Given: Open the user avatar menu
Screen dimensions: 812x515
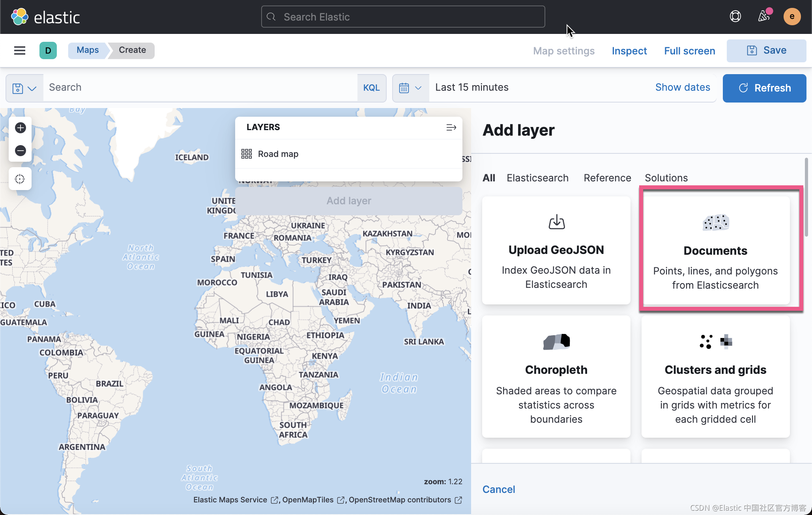Looking at the screenshot, I should point(792,17).
